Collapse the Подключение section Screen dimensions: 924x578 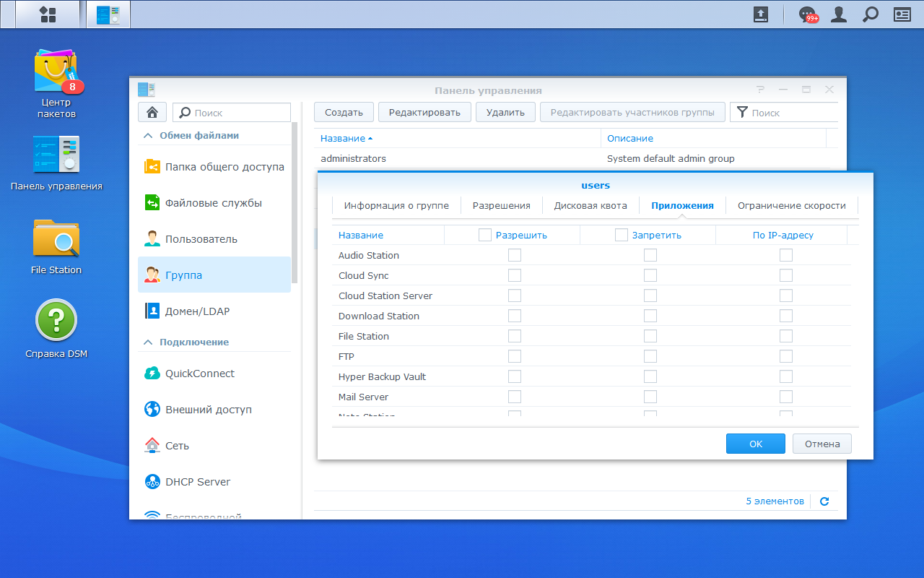coord(148,342)
